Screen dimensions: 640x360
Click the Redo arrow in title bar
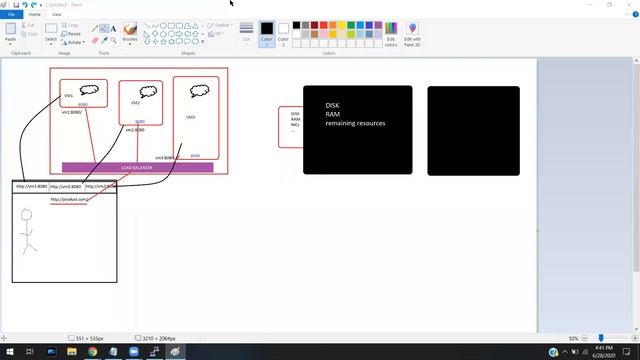click(x=33, y=5)
